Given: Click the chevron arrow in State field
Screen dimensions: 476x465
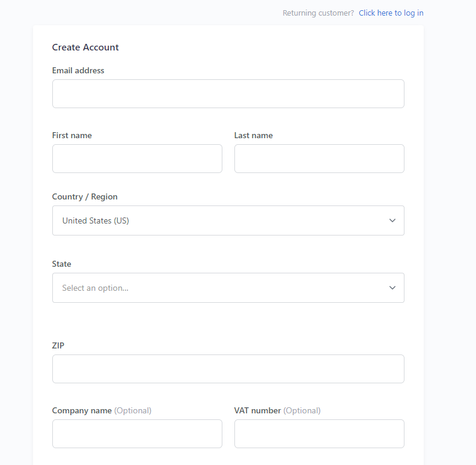Looking at the screenshot, I should point(392,288).
